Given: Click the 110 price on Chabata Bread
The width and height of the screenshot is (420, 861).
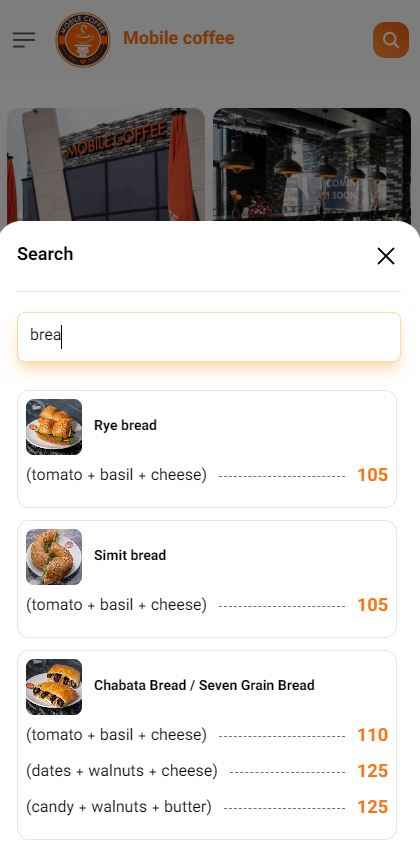Looking at the screenshot, I should click(373, 735).
